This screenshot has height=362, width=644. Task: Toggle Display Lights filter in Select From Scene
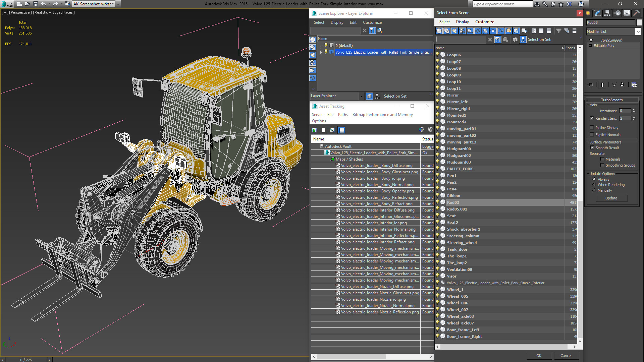pyautogui.click(x=454, y=31)
